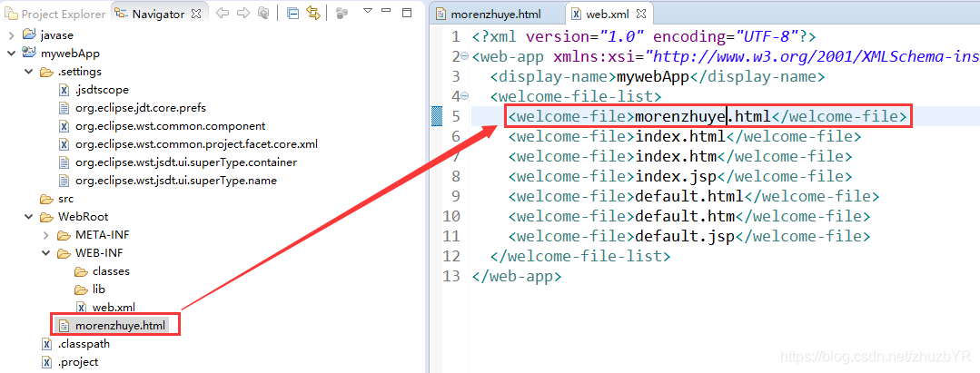Close the Navigator view tab
Image resolution: width=980 pixels, height=373 pixels.
[196, 13]
